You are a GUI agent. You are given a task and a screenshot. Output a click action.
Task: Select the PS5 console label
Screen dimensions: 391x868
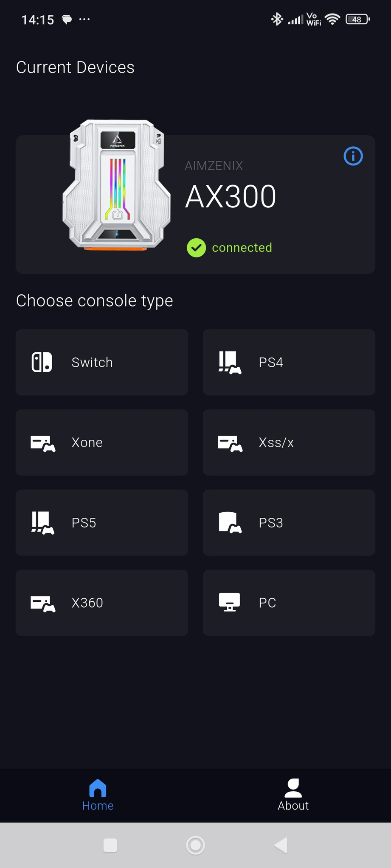(84, 523)
